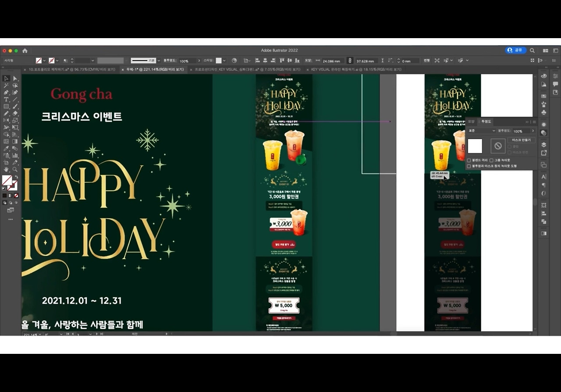Open the fill color dropdown in control bar

click(x=44, y=61)
